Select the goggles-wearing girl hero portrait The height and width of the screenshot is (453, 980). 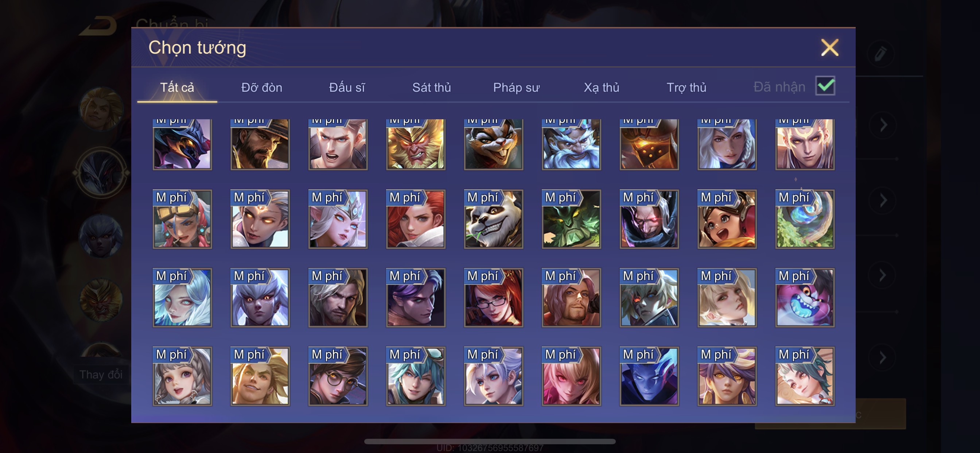pos(182,219)
